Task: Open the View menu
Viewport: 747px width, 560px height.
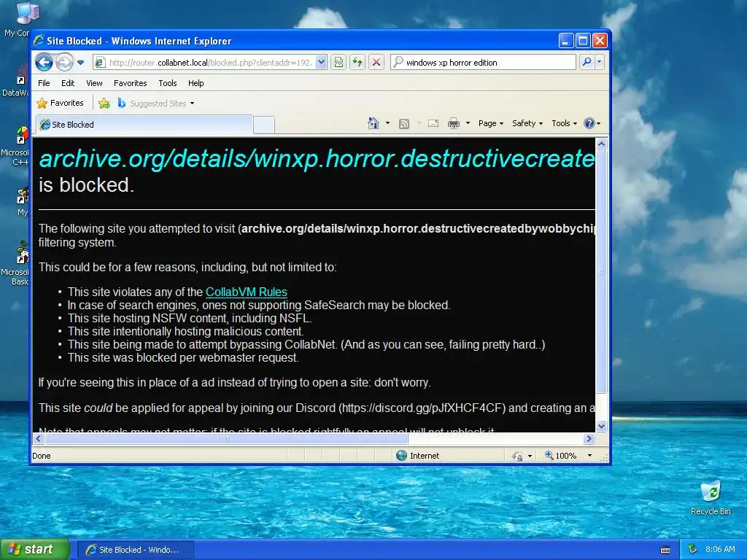Action: coord(94,83)
